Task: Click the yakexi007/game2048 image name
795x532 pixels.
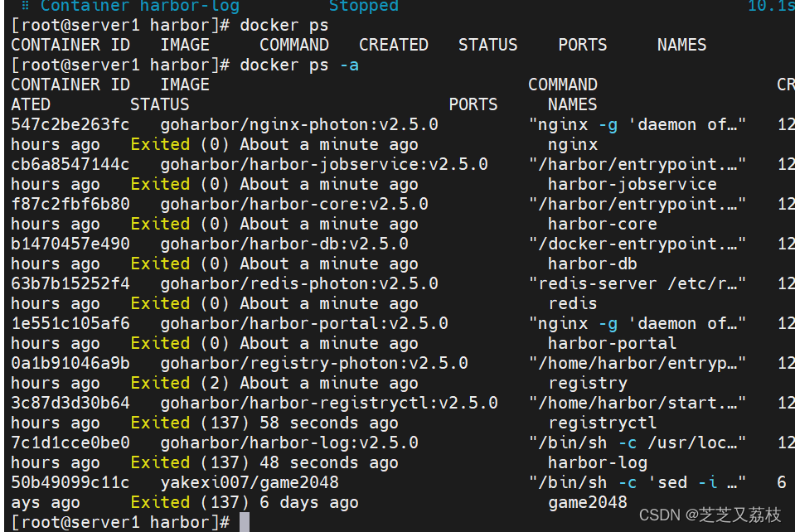Action: coord(250,482)
